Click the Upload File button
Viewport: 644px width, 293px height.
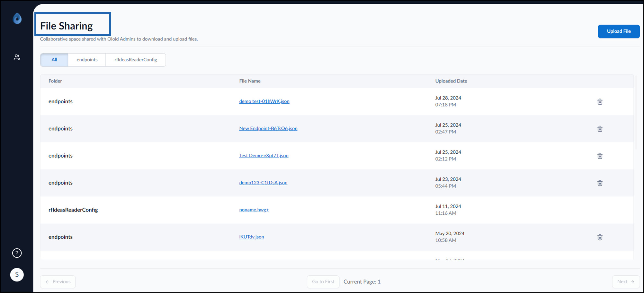pos(619,31)
